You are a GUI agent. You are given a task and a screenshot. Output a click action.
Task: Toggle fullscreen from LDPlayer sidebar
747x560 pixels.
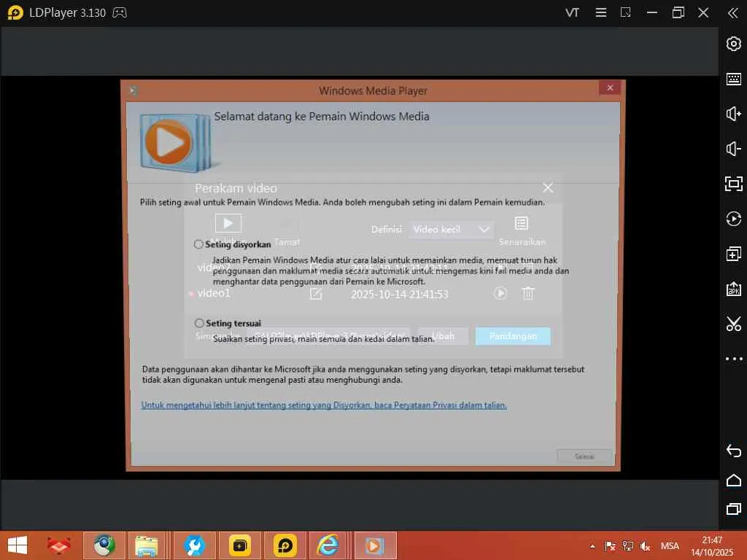tap(733, 184)
